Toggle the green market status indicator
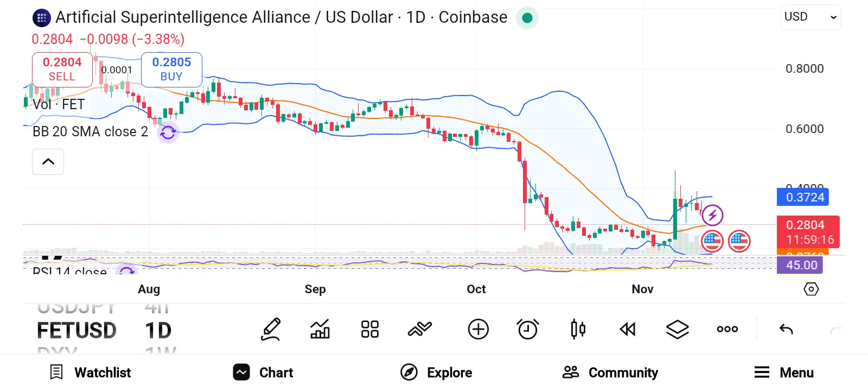Image resolution: width=868 pixels, height=391 pixels. tap(527, 18)
